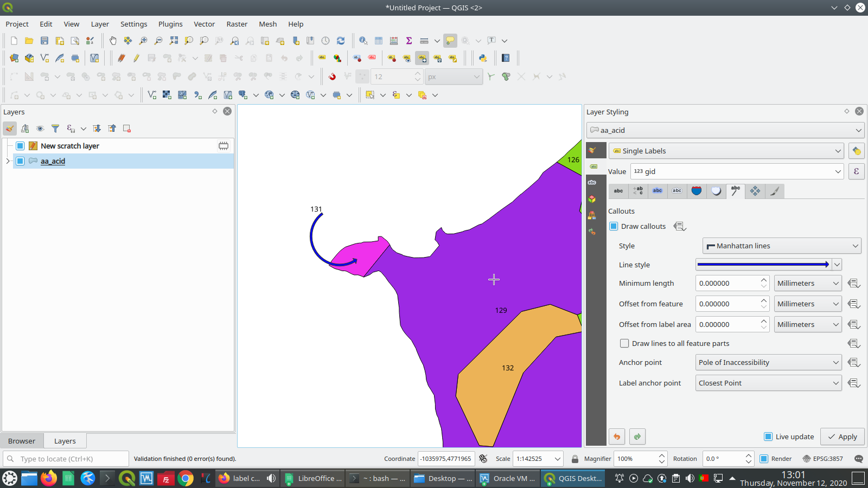Change the Anchor point from Pole of Inaccessibility
Image resolution: width=868 pixels, height=488 pixels.
[x=768, y=362]
